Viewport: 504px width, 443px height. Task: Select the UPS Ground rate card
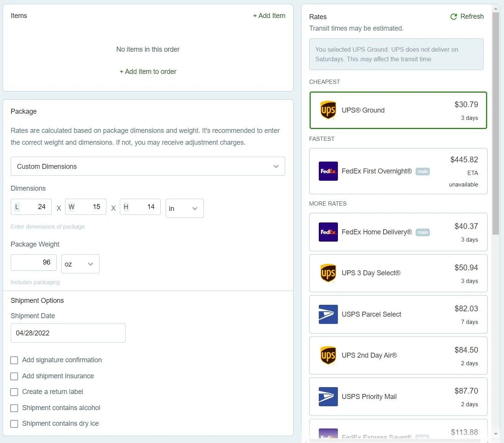[398, 110]
